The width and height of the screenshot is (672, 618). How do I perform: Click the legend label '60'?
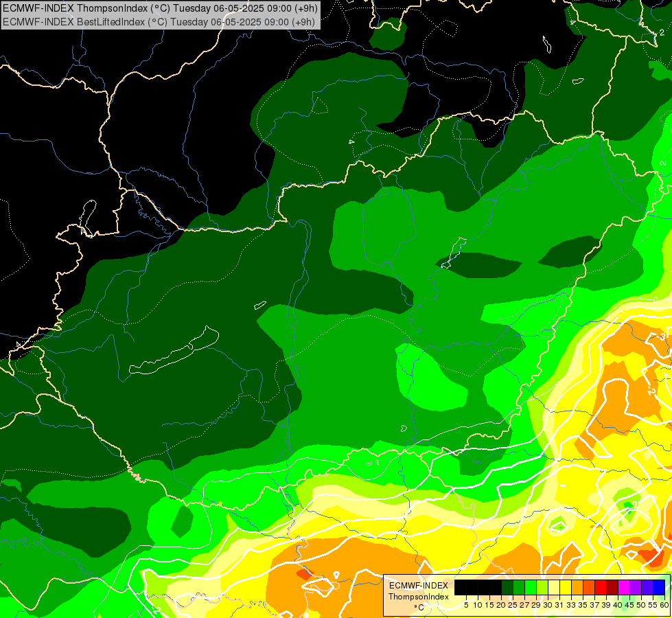664,605
